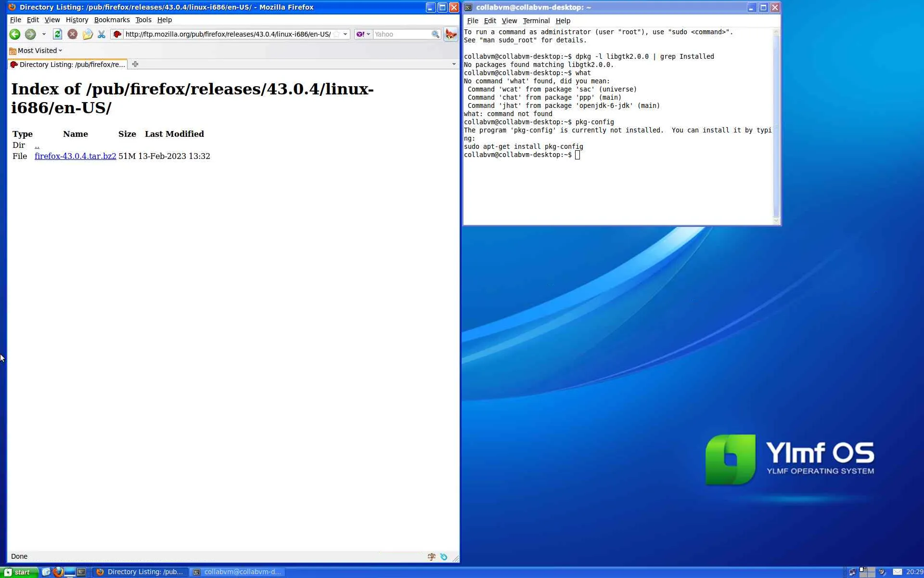Click the Reload page icon

pyautogui.click(x=57, y=34)
